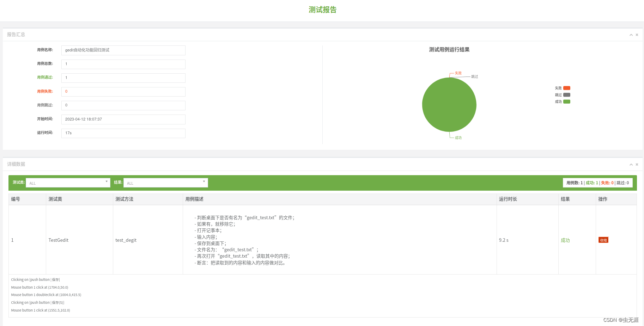Toggle the 失败 legend swatch

tap(567, 88)
